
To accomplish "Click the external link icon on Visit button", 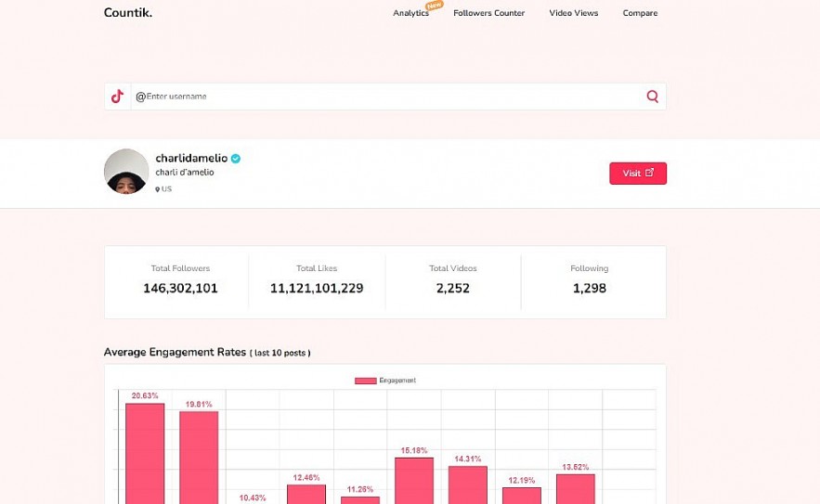I will pos(650,173).
